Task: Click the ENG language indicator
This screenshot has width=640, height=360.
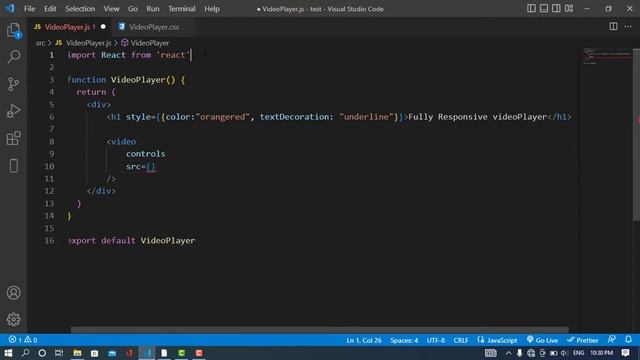Action: click(x=578, y=353)
